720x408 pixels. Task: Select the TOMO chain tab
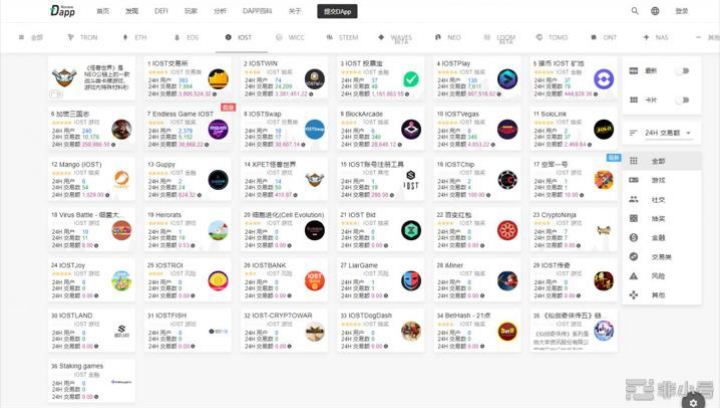coord(552,37)
